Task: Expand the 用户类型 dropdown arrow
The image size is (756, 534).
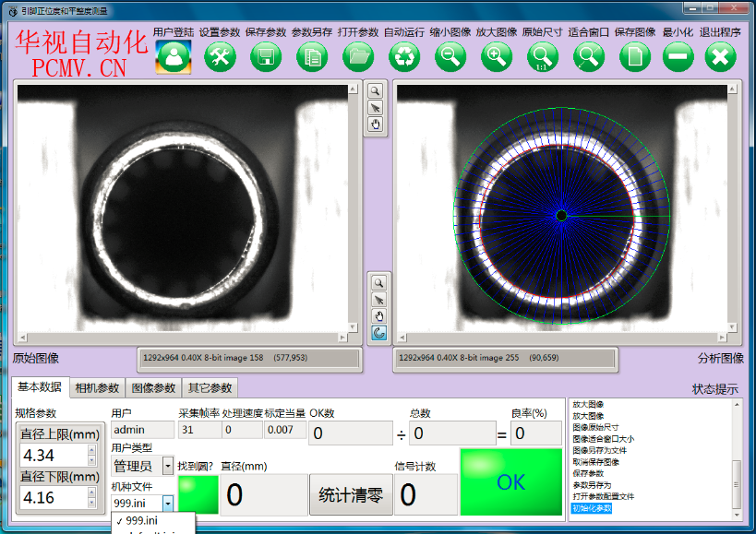Action: tap(167, 467)
